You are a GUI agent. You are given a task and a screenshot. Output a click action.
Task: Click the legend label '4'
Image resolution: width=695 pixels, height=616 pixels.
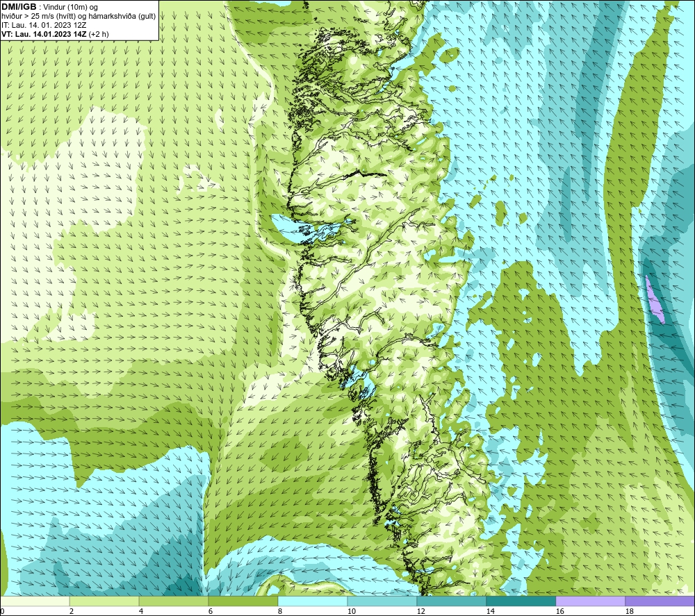(141, 612)
